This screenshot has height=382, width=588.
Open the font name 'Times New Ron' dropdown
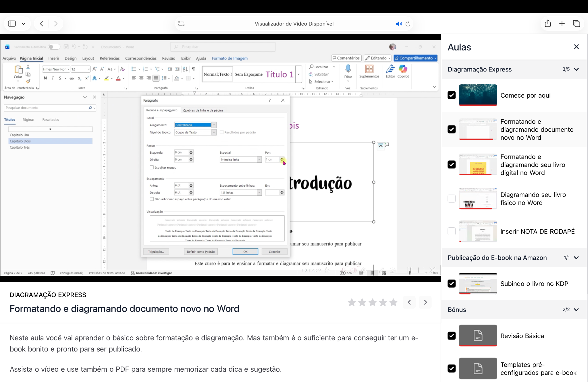[x=68, y=69]
